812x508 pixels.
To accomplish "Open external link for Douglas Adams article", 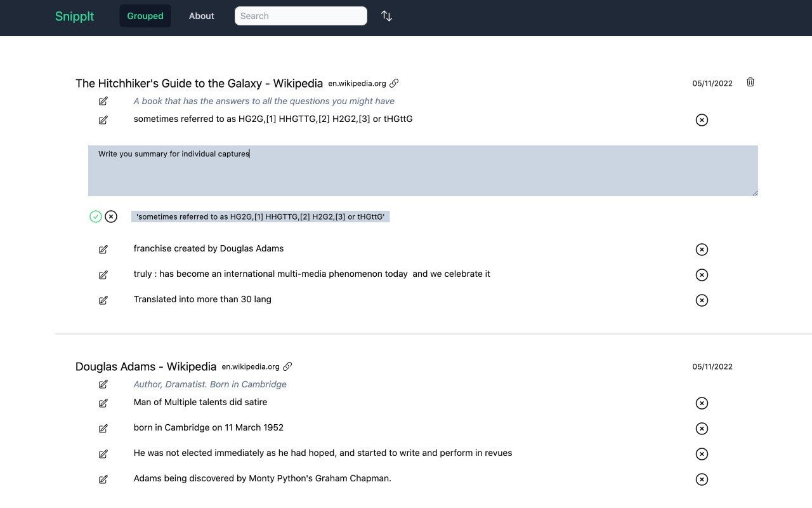I will 288,366.
